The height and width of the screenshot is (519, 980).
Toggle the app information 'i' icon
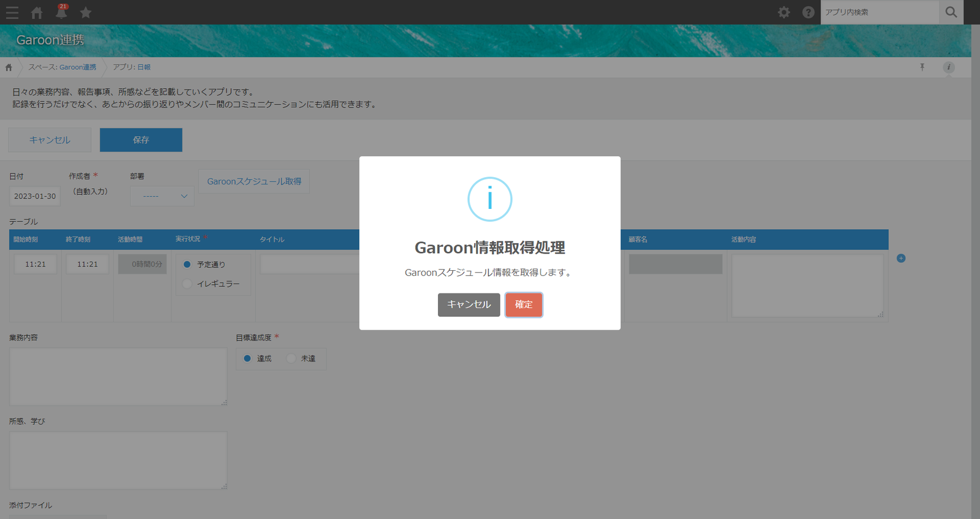949,67
